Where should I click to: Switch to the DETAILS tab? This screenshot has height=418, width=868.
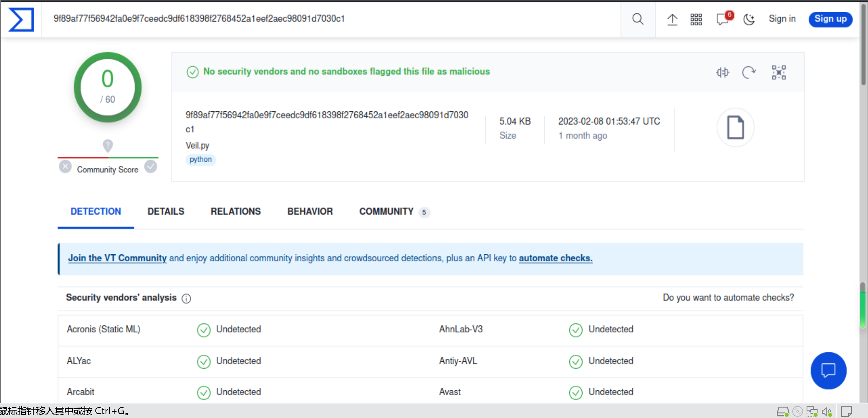166,211
